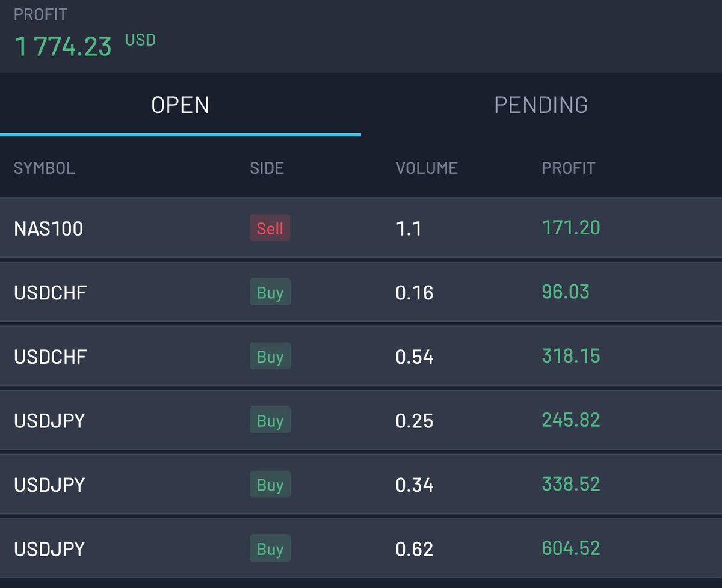Click the total profit amount 1 774.23
Viewport: 722px width, 588px height.
click(63, 46)
